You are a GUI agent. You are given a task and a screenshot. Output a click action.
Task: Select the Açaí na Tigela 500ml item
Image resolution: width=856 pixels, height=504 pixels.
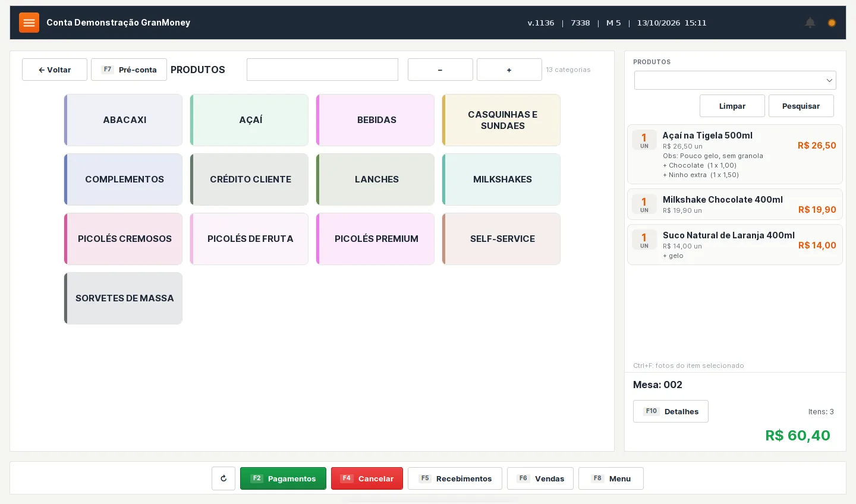point(735,155)
